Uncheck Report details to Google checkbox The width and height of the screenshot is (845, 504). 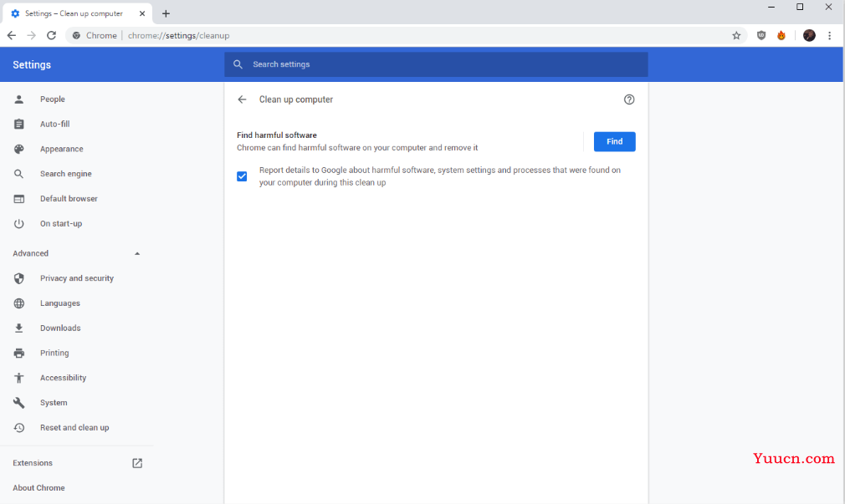click(x=242, y=176)
